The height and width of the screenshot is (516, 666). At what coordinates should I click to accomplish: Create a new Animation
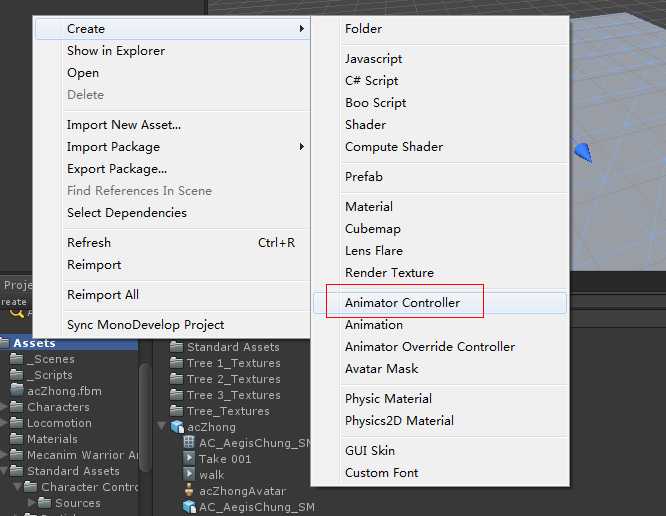[374, 325]
